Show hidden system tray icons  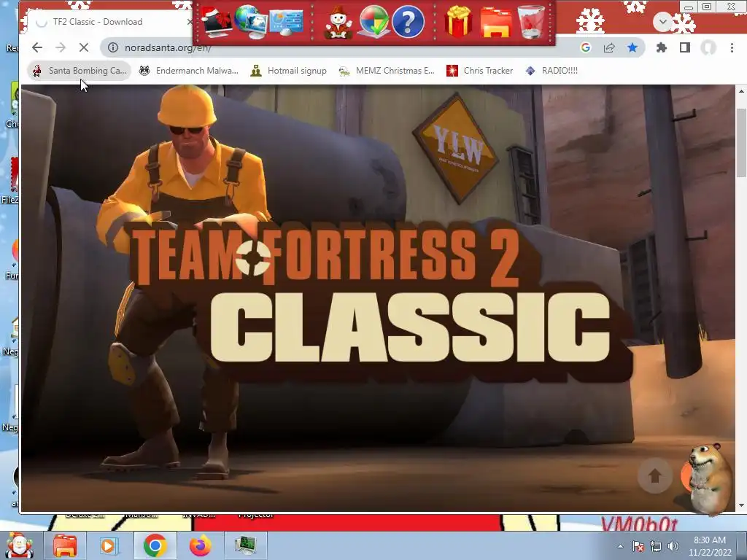[620, 546]
